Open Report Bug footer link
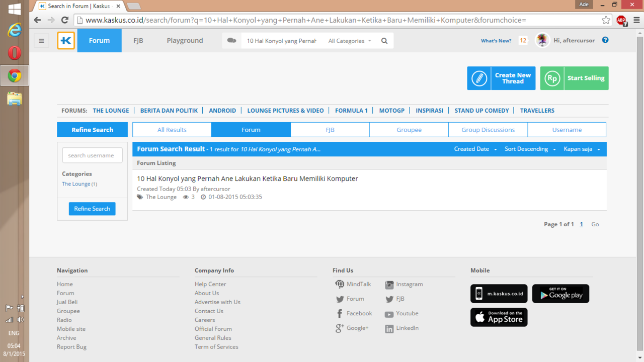This screenshot has width=644, height=362. 71,347
